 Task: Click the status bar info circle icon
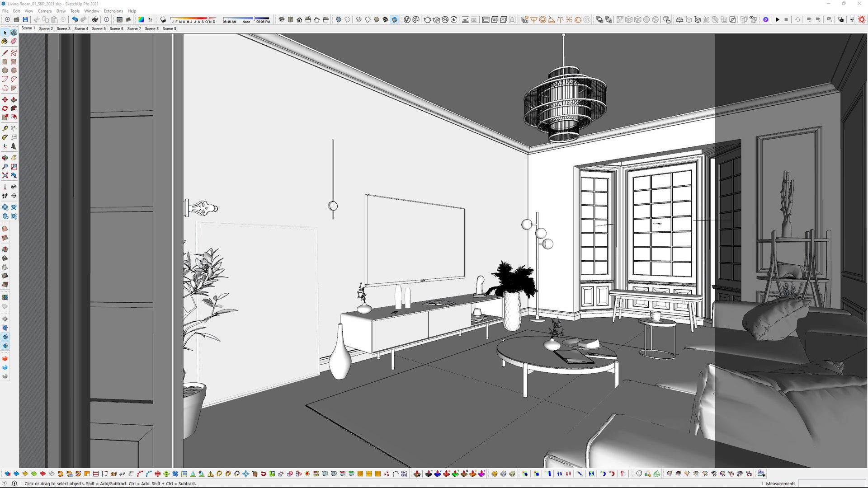pyautogui.click(x=14, y=483)
